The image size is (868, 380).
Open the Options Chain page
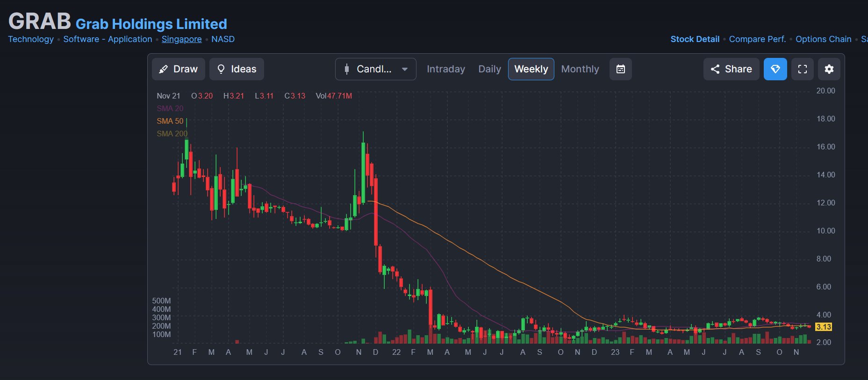(x=824, y=39)
